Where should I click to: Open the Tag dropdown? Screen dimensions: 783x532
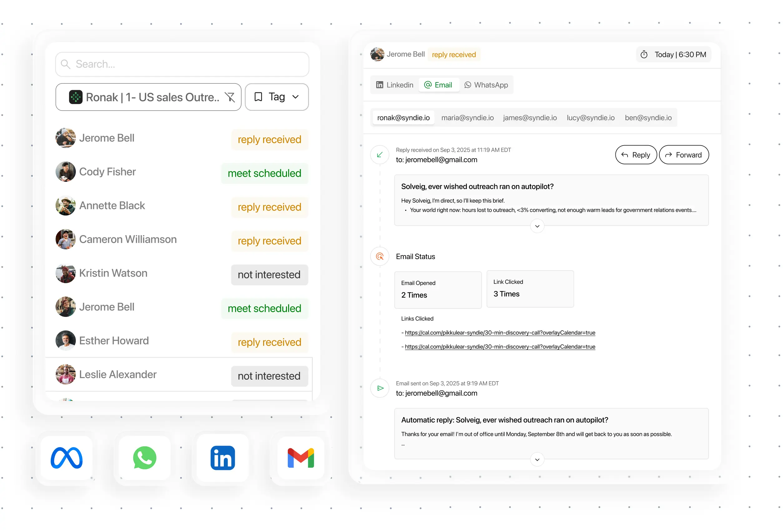277,97
